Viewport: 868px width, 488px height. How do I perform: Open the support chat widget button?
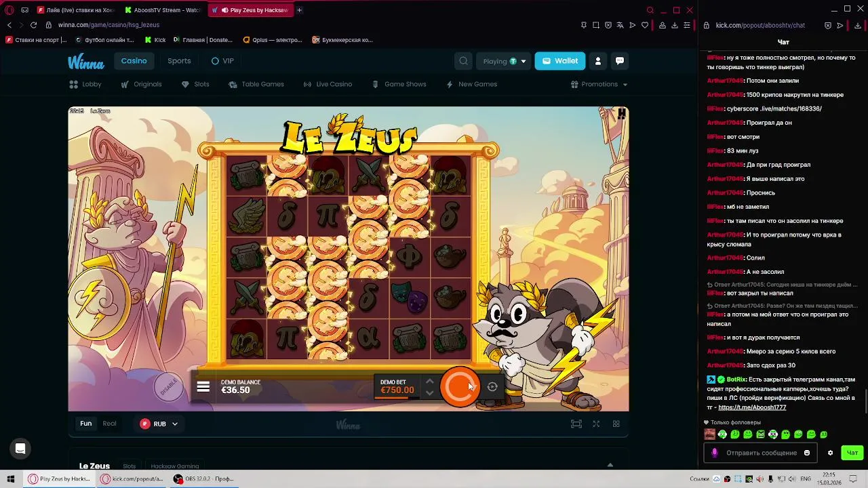(20, 449)
